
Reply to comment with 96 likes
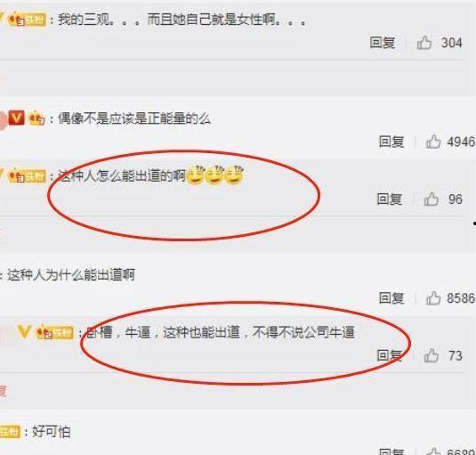pos(389,199)
